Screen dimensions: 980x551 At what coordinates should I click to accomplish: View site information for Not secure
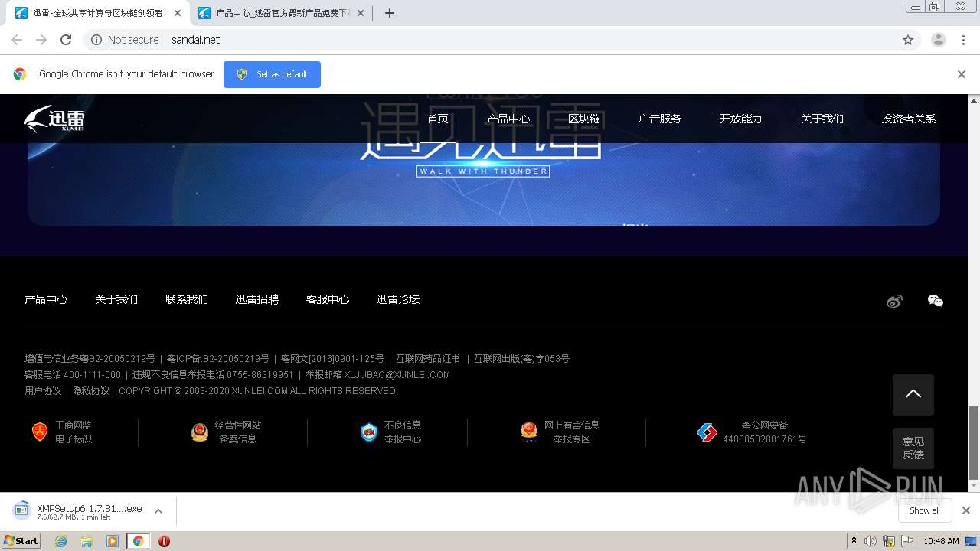[125, 40]
